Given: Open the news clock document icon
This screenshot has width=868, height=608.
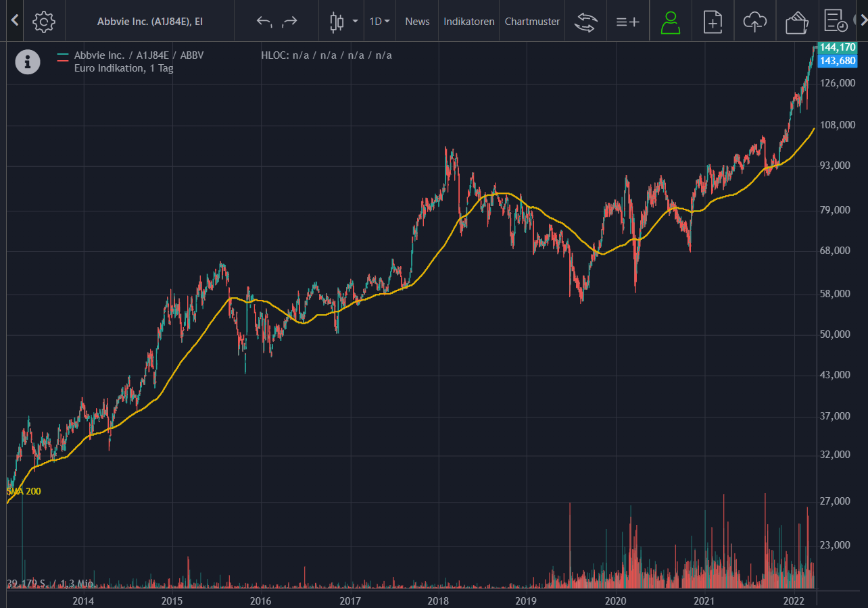Looking at the screenshot, I should (x=837, y=21).
